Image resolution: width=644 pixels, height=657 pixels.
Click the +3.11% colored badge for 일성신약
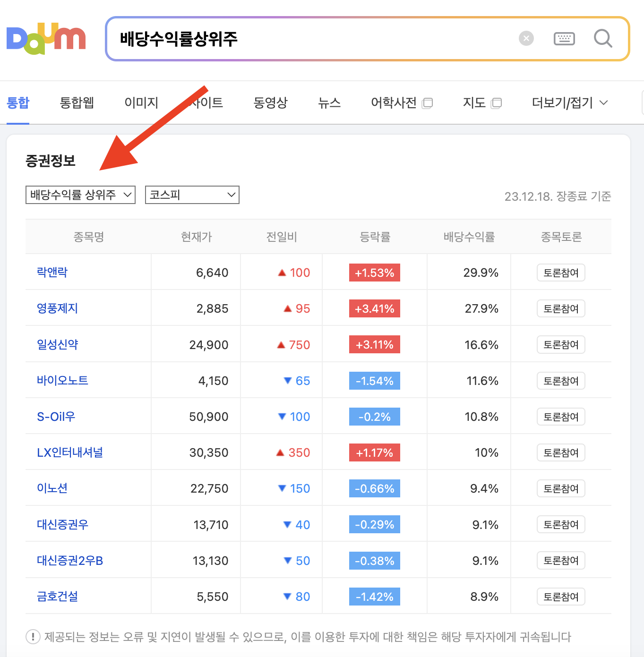pyautogui.click(x=374, y=344)
